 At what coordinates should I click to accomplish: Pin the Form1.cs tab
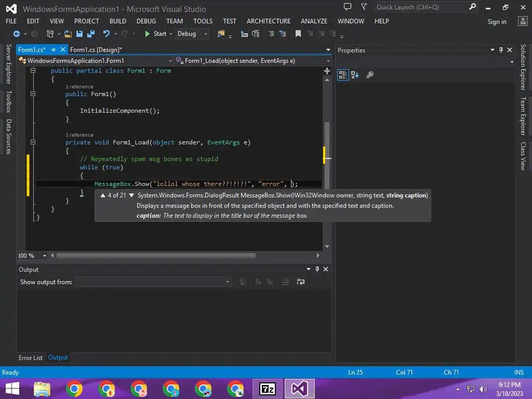54,49
